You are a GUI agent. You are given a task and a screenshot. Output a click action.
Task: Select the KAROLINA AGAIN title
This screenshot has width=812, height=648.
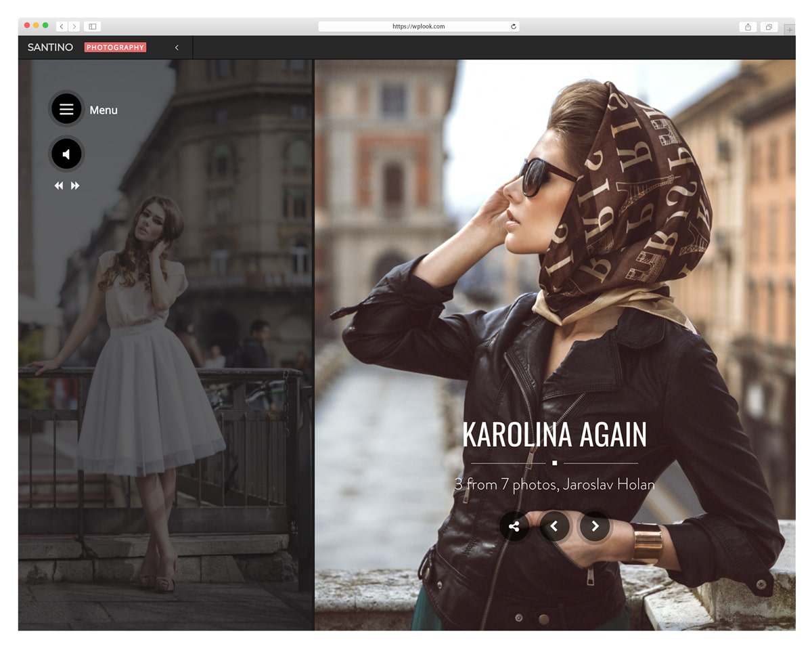point(554,435)
